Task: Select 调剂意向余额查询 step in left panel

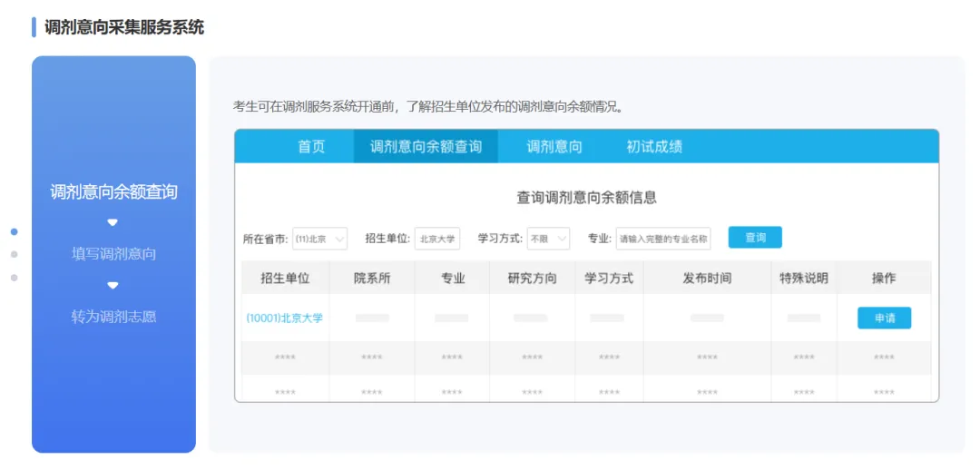Action: pyautogui.click(x=113, y=192)
